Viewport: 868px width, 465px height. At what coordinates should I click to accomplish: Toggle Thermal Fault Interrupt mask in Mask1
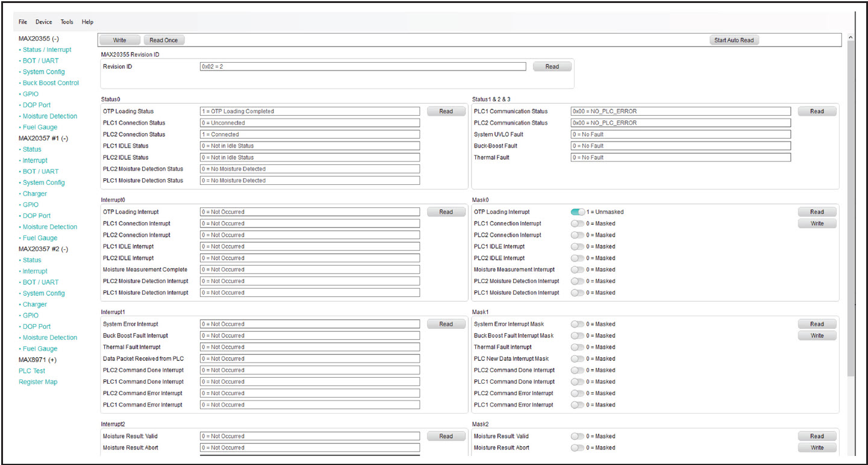click(578, 347)
